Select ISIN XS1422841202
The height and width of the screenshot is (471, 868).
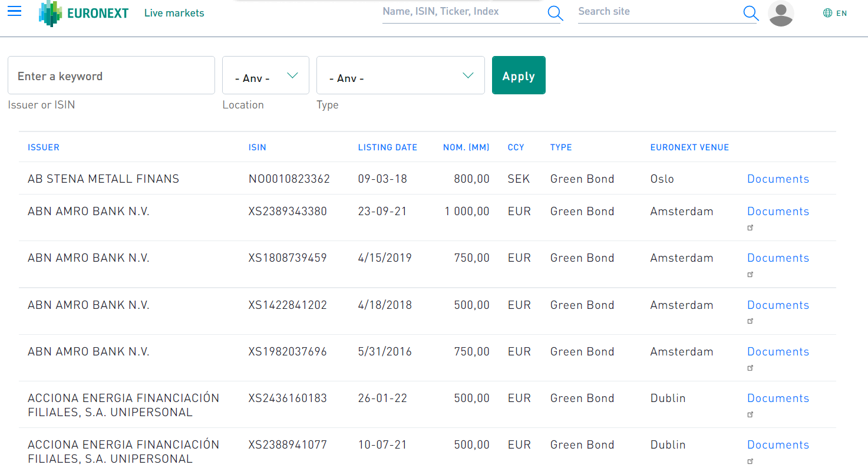pos(288,305)
